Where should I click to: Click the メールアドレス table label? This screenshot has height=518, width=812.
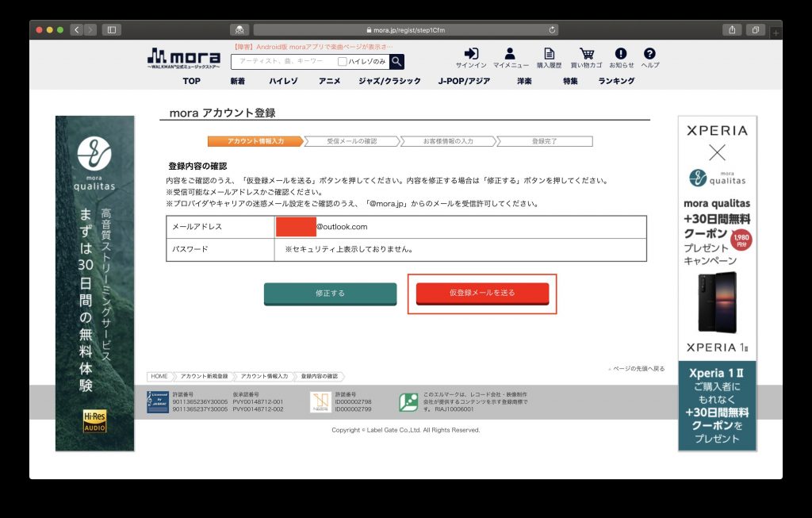coord(197,227)
